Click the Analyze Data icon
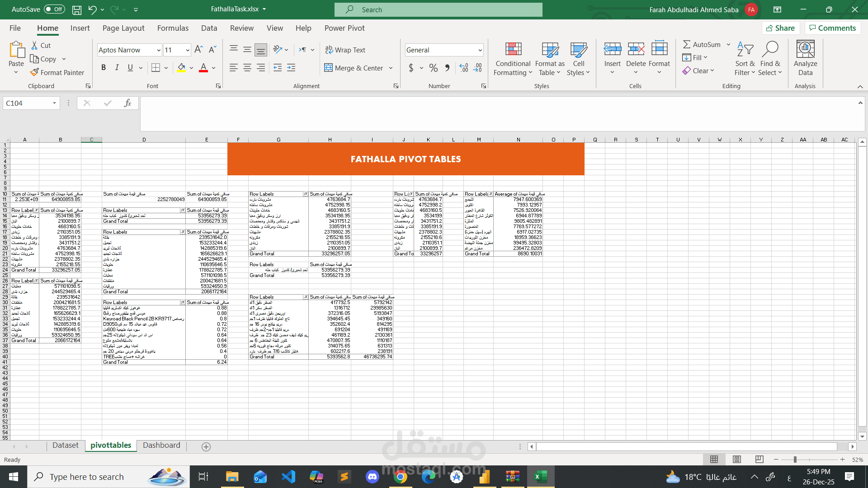The height and width of the screenshot is (488, 868). click(x=805, y=49)
